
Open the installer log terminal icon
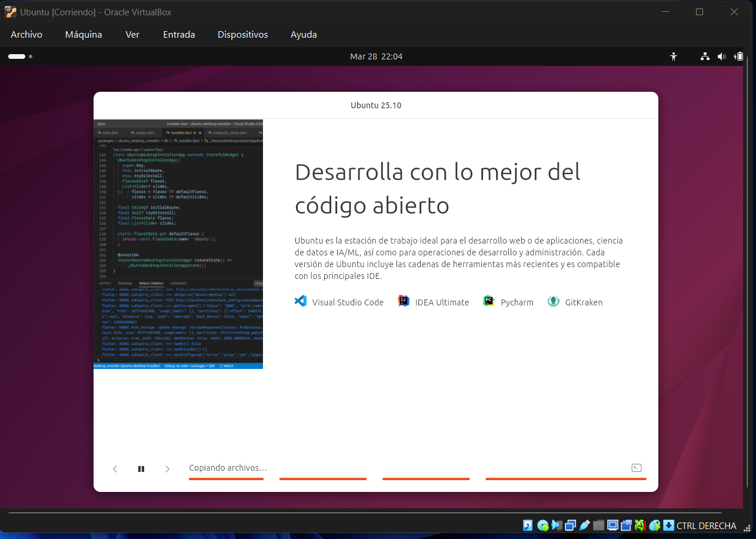point(636,467)
